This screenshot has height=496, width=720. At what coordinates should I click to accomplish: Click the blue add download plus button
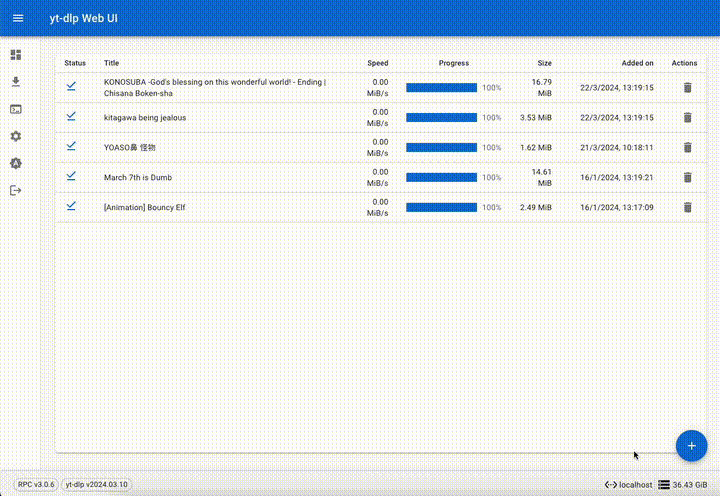coord(691,445)
